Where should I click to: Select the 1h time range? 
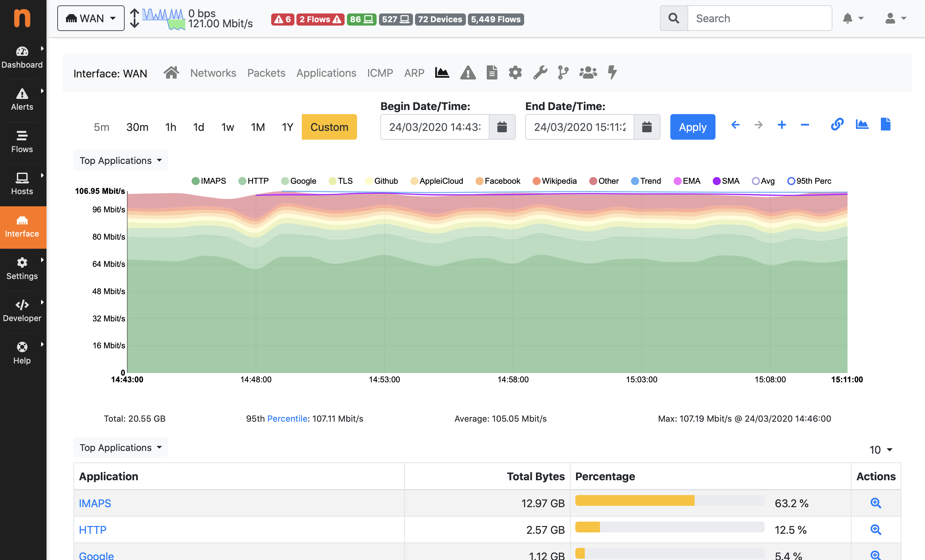(x=170, y=127)
